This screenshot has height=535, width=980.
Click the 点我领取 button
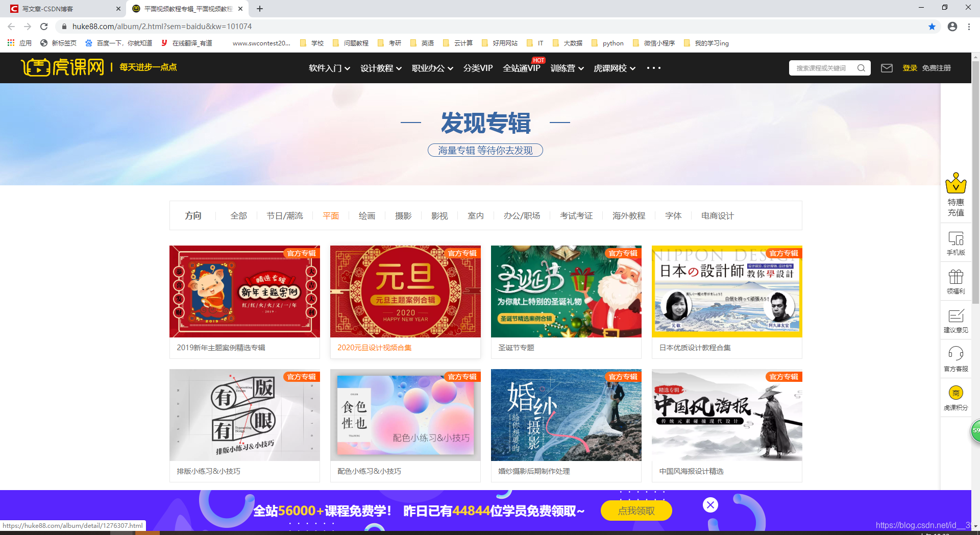[x=636, y=510]
